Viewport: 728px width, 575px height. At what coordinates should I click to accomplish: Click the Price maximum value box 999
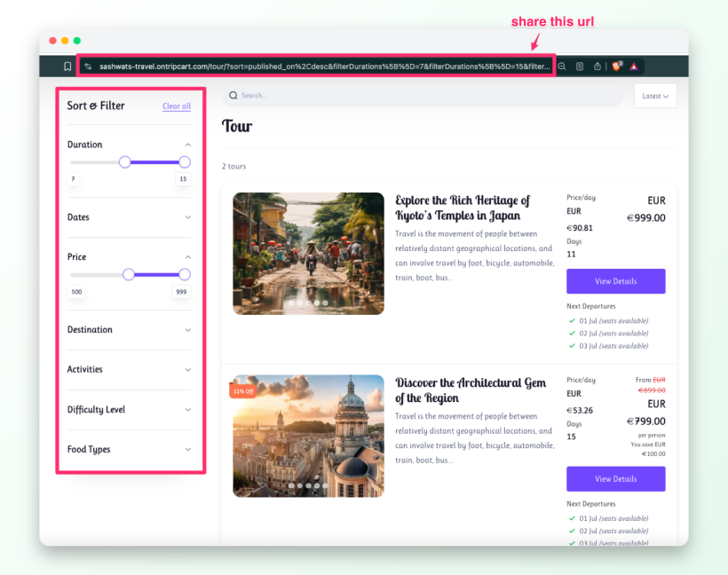pyautogui.click(x=181, y=292)
